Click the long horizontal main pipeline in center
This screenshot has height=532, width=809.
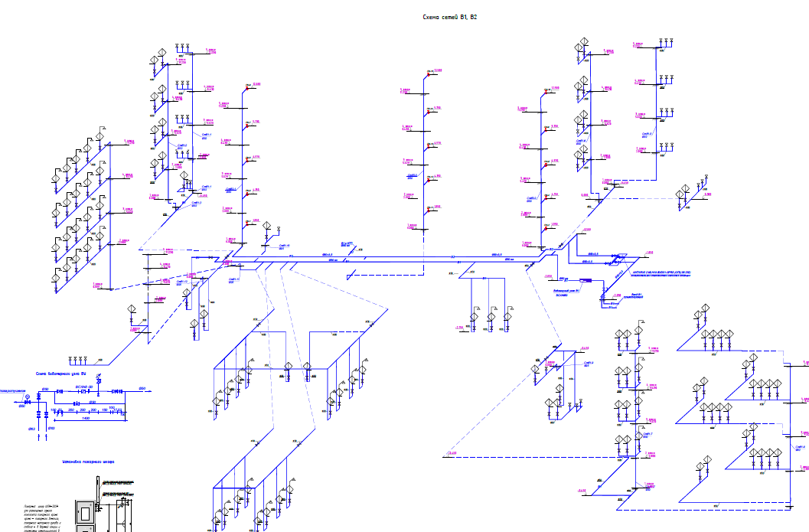[x=398, y=258]
